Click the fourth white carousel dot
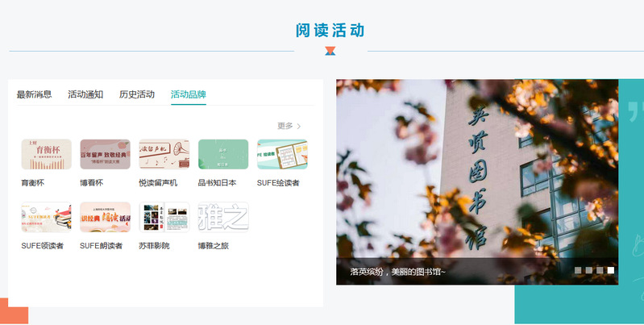 611,270
